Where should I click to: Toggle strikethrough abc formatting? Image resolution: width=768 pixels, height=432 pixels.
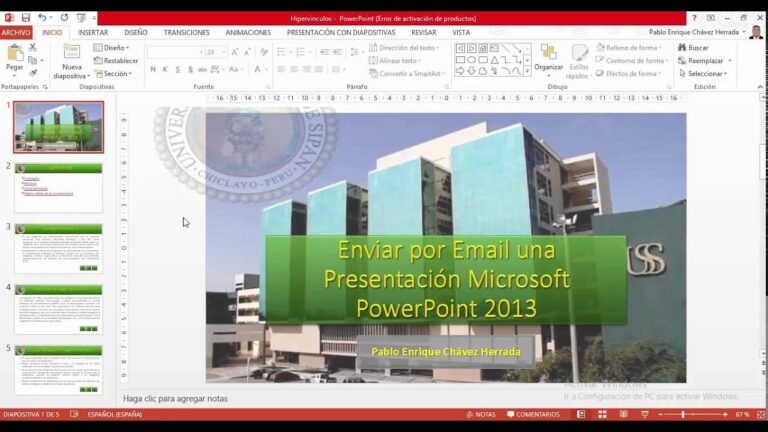point(202,70)
